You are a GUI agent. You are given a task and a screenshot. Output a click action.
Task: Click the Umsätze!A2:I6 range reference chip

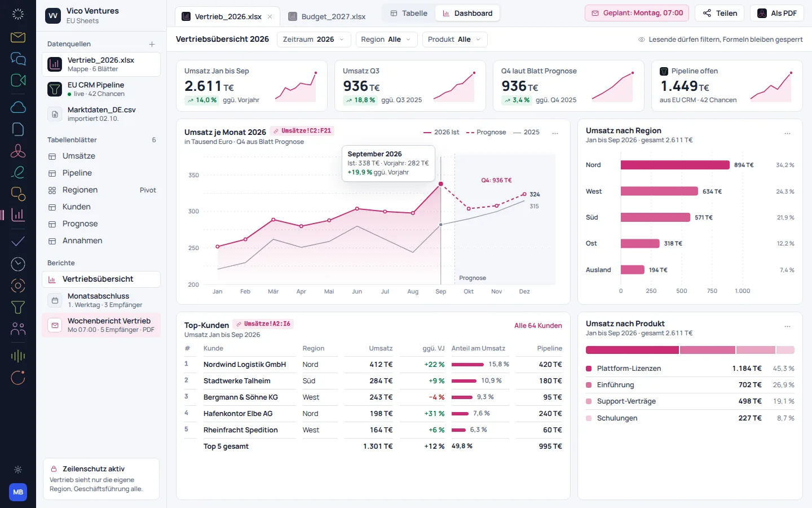(x=263, y=324)
